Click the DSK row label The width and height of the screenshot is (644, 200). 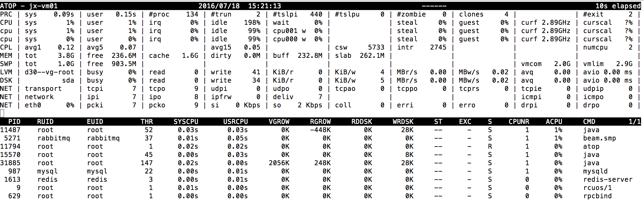(x=6, y=80)
